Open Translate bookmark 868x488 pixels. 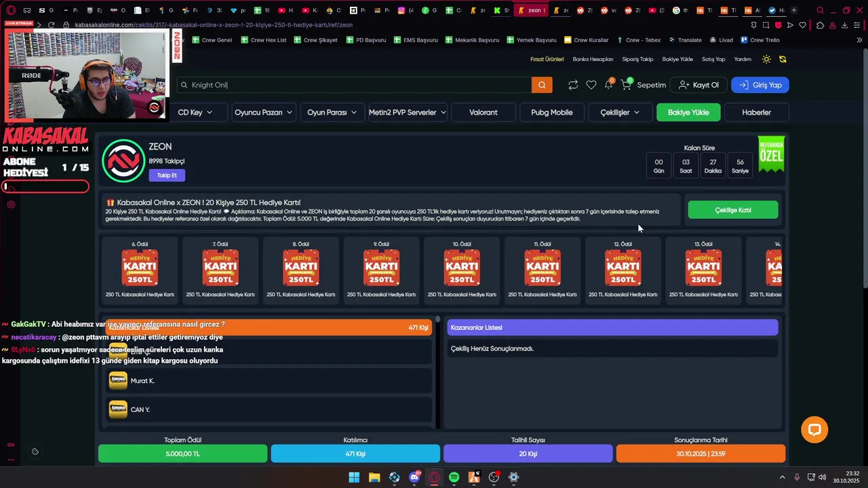coord(685,40)
